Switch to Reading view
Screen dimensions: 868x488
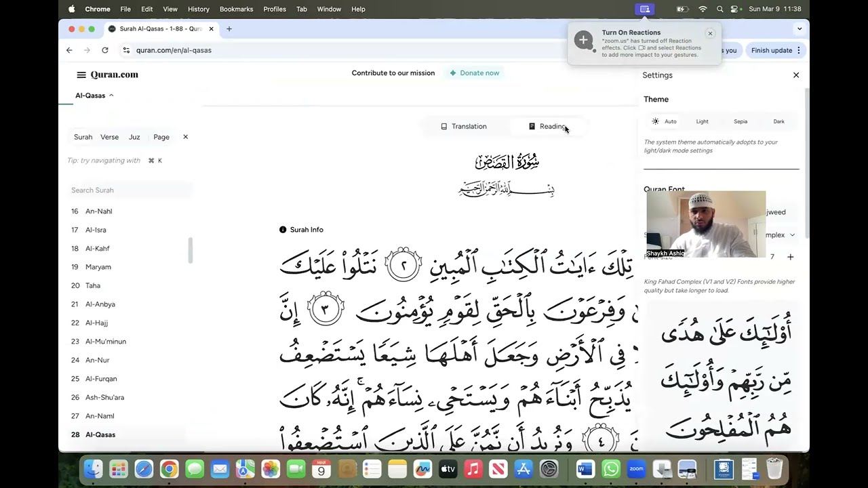click(547, 127)
